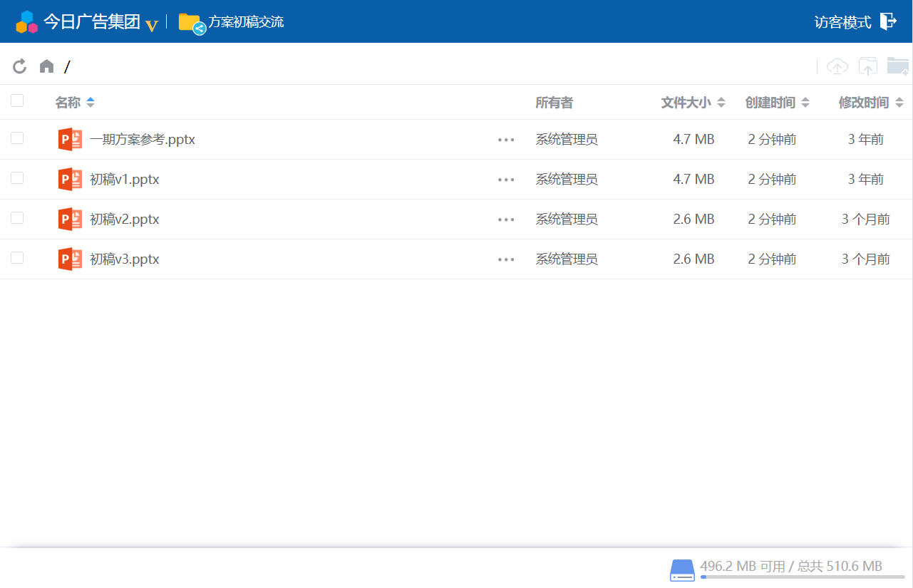The height and width of the screenshot is (588, 913).
Task: Check the box for 初稿v2.pptx
Action: [x=17, y=217]
